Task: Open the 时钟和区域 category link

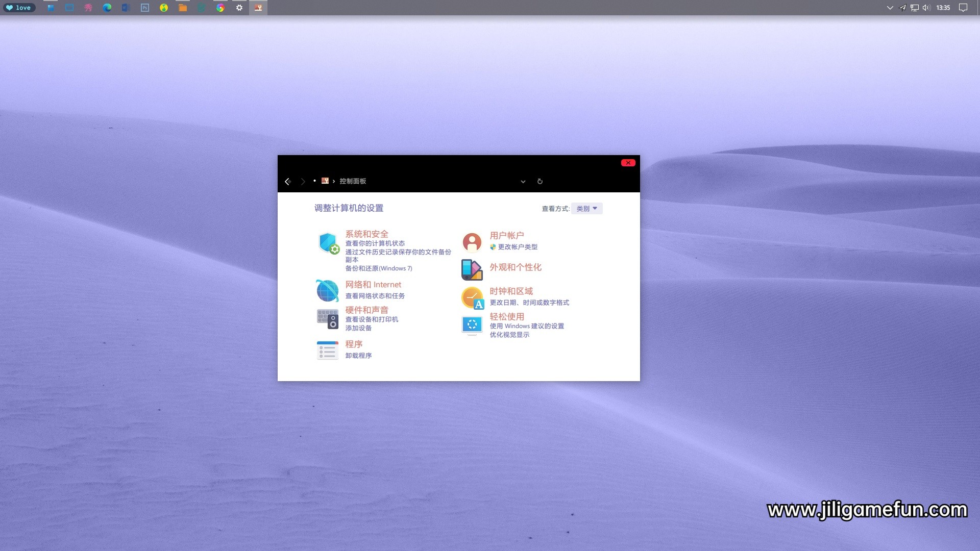Action: pyautogui.click(x=511, y=291)
